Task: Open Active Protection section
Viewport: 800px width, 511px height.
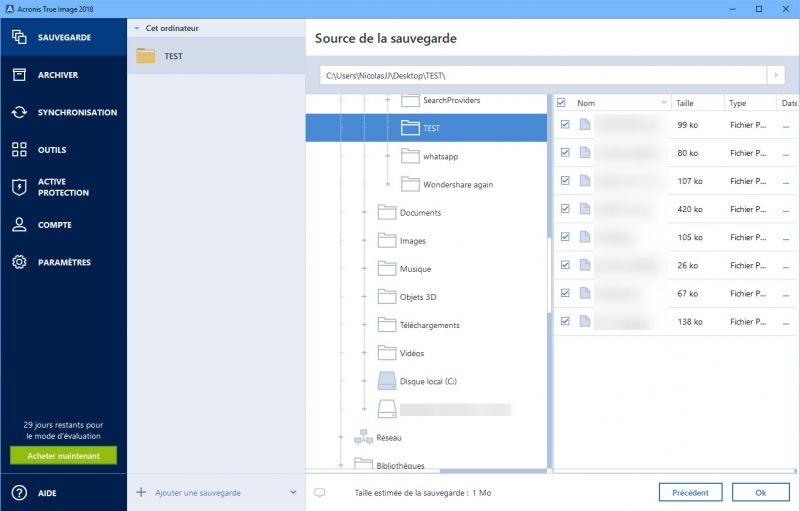Action: click(x=63, y=187)
